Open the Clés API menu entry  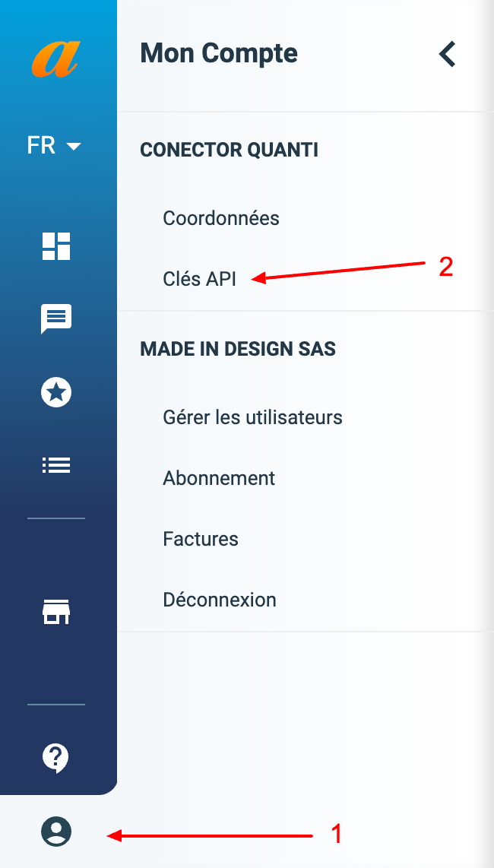(198, 279)
